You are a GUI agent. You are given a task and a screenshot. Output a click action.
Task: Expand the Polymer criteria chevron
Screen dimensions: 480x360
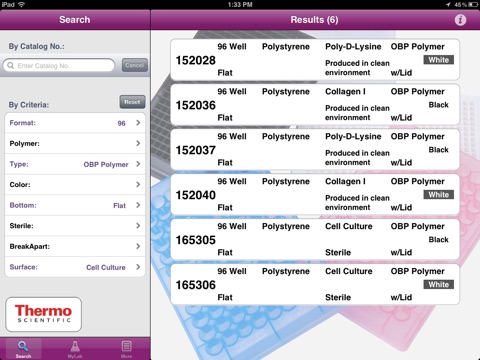138,143
